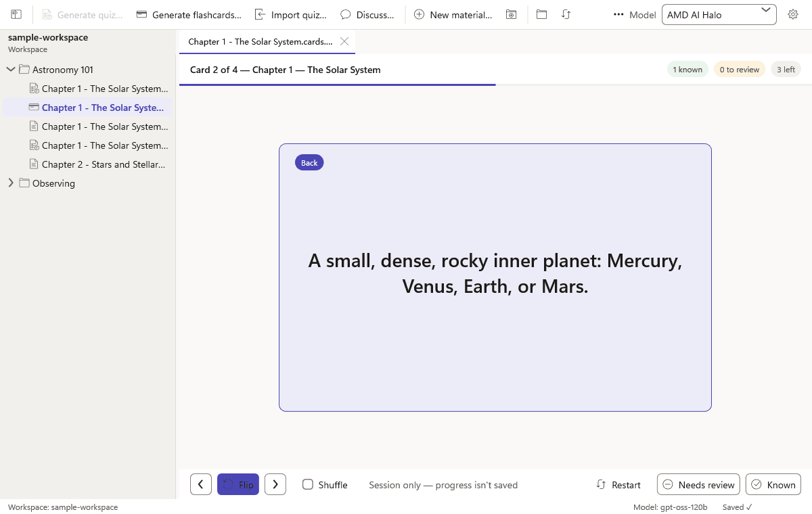Click Workspace: sample-workspace in status bar
This screenshot has height=514, width=812.
[x=63, y=507]
